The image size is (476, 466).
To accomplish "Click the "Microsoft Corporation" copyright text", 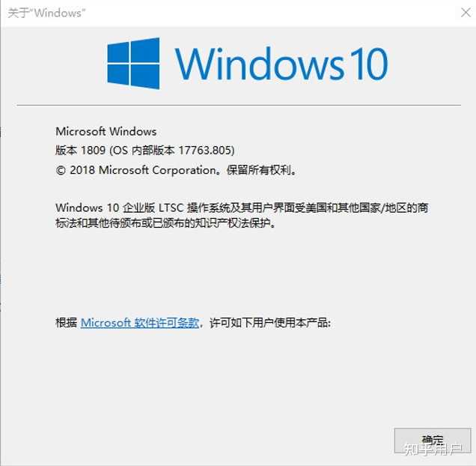I will [x=157, y=170].
